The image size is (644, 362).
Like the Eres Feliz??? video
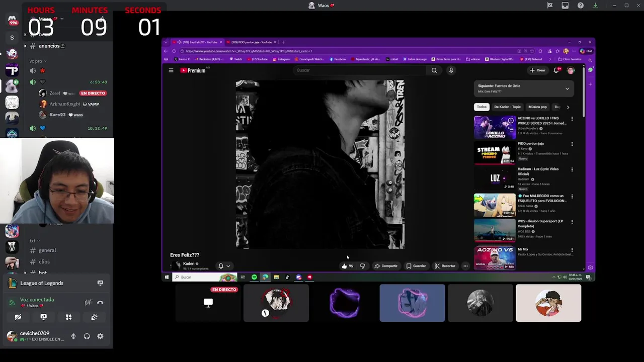coord(347,266)
